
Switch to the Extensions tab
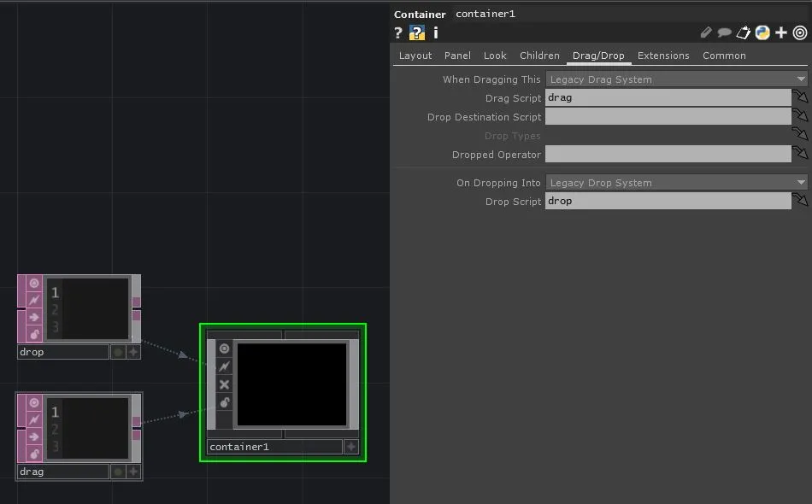pos(663,56)
